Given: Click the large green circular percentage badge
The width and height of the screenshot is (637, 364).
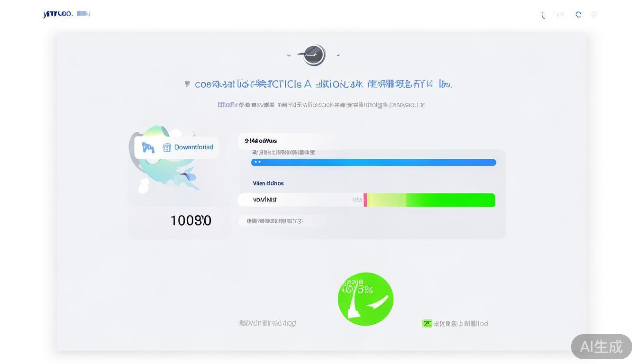Looking at the screenshot, I should point(365,299).
